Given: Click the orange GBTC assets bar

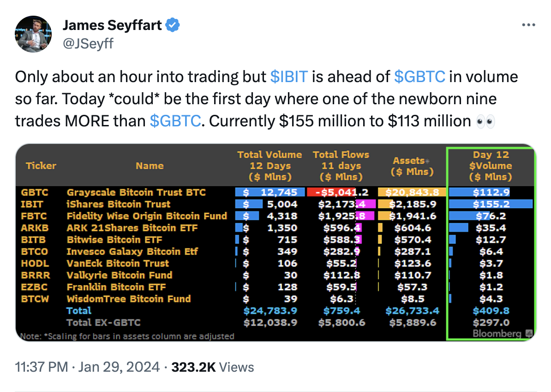Looking at the screenshot, I should (412, 192).
